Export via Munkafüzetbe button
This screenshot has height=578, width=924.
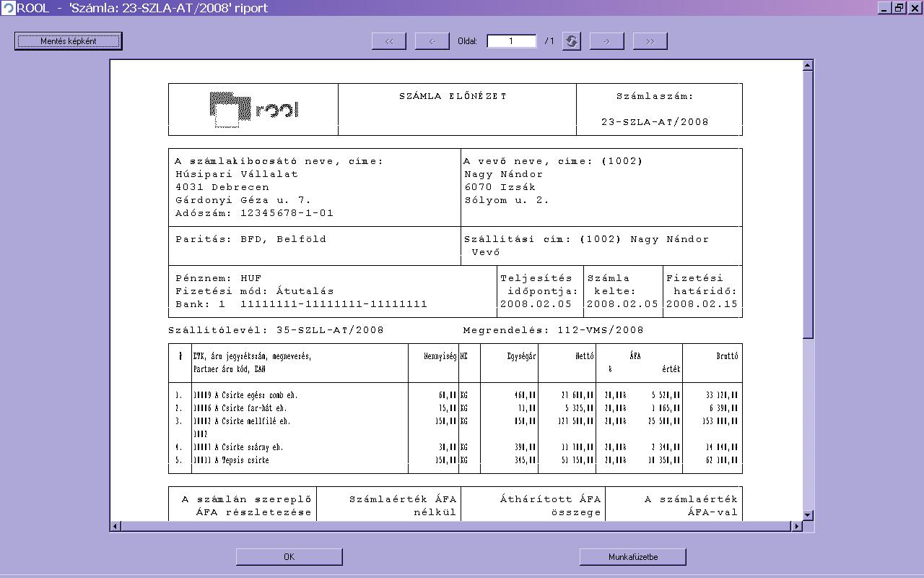tap(633, 556)
